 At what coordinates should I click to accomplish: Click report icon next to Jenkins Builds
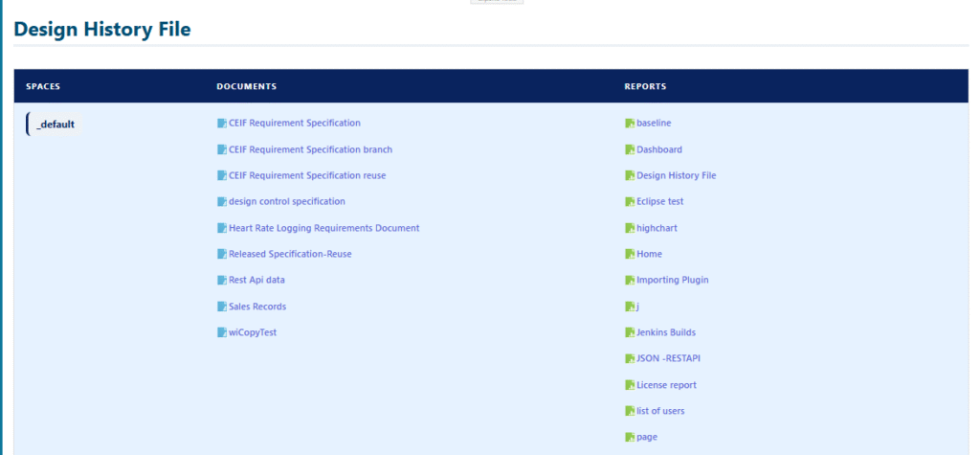[630, 333]
